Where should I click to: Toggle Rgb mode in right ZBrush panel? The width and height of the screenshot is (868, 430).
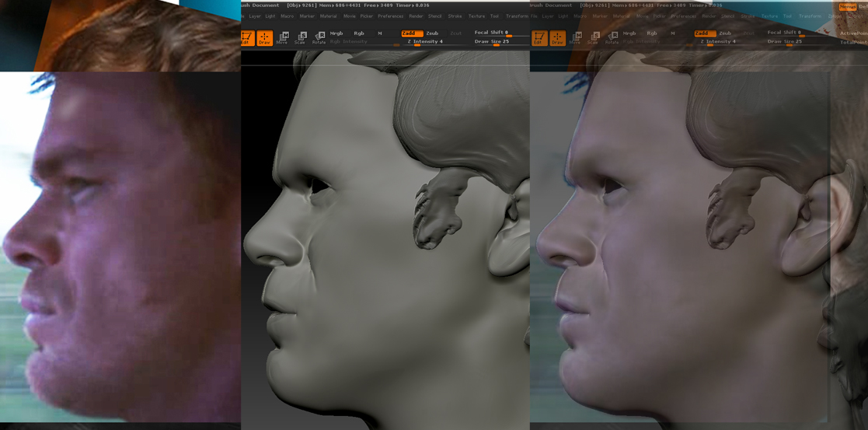coord(651,33)
